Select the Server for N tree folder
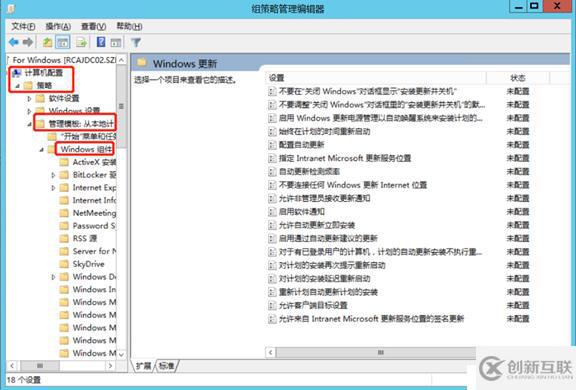Image resolution: width=576 pixels, height=390 pixels. pyautogui.click(x=94, y=251)
